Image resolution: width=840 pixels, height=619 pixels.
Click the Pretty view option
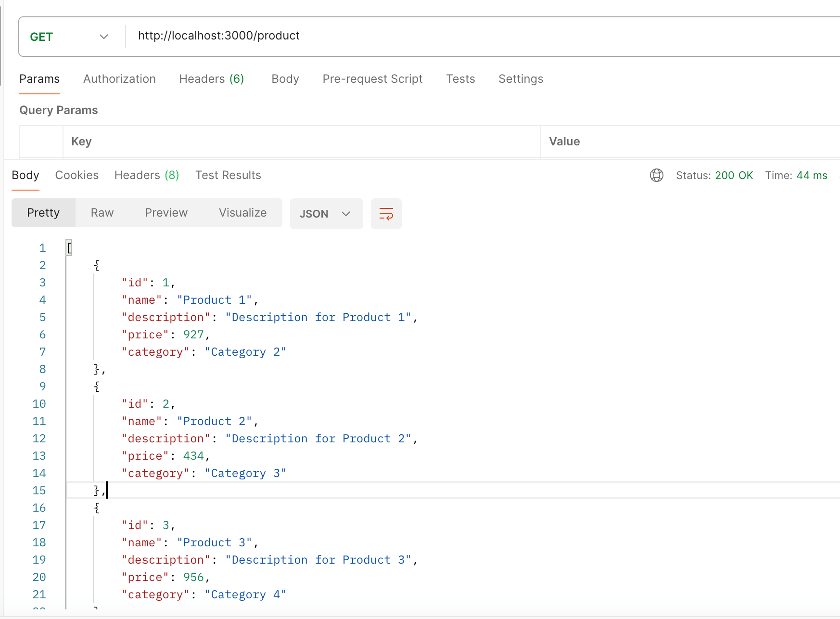(43, 212)
